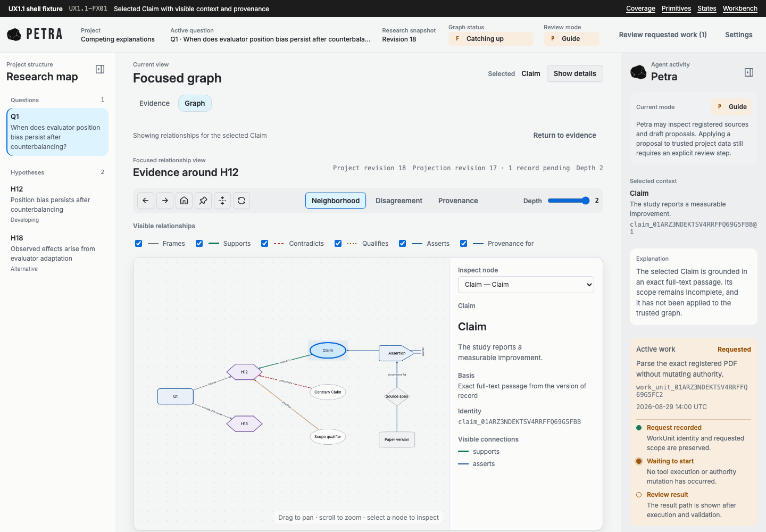Refresh the graph with the reload icon

coord(242,201)
